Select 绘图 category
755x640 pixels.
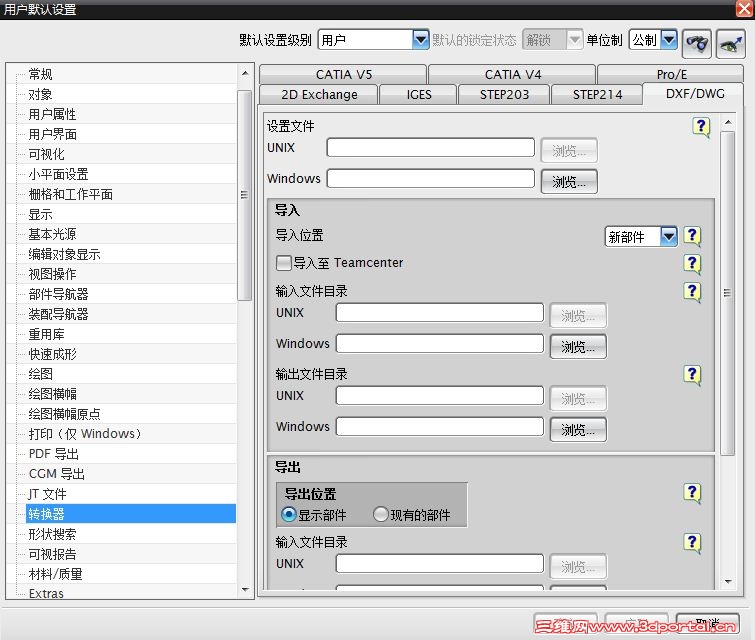pos(40,374)
